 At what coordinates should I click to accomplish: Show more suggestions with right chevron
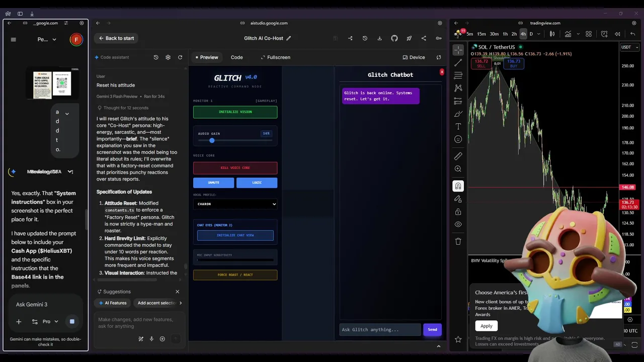click(x=181, y=303)
